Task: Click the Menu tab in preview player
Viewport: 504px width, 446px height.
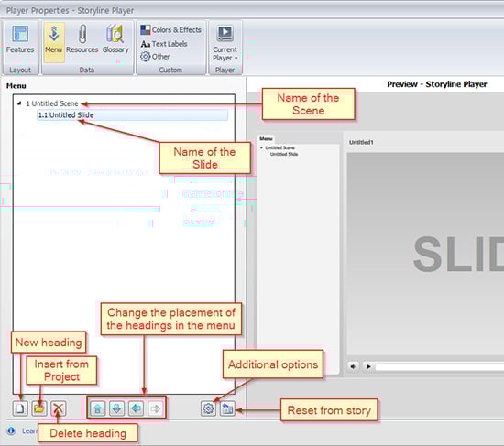Action: coord(266,139)
